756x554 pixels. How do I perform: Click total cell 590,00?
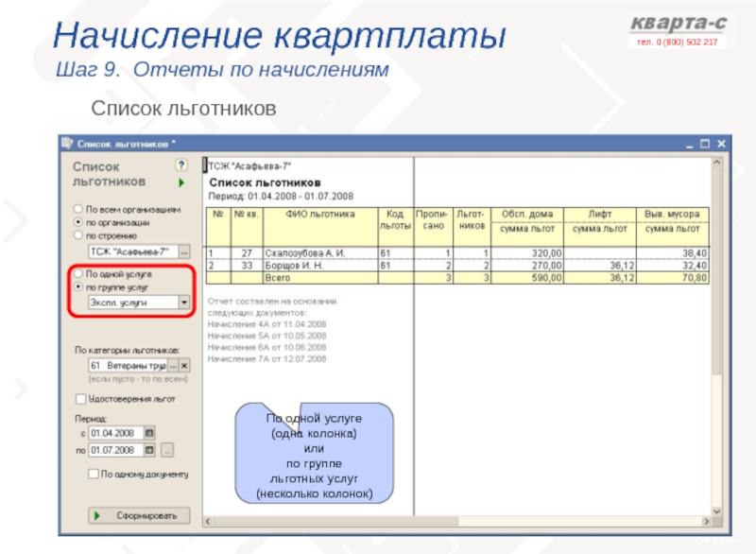(x=527, y=278)
